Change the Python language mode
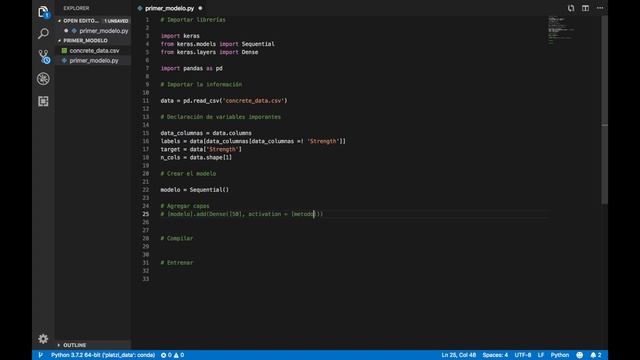The height and width of the screenshot is (360, 640). [x=560, y=355]
